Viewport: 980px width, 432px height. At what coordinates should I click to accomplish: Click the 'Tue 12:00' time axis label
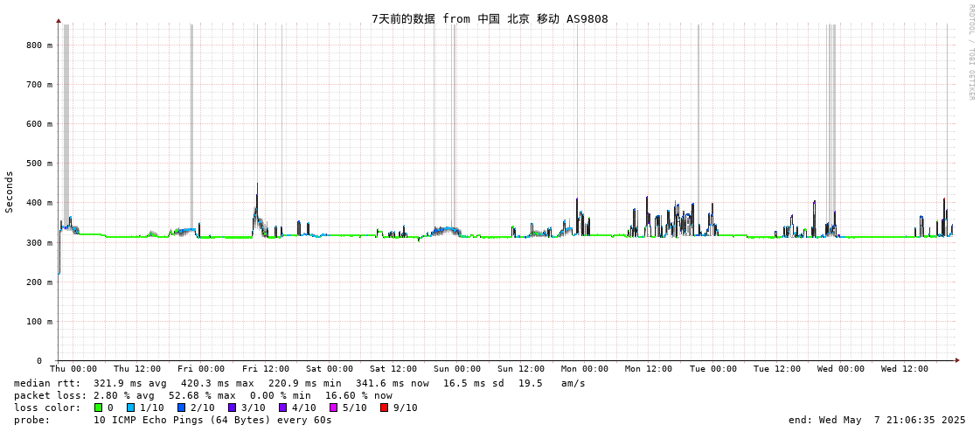pyautogui.click(x=777, y=369)
